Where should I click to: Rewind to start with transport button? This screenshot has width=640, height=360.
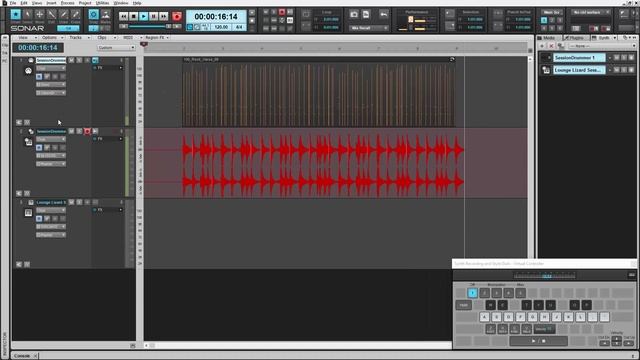[x=123, y=16]
